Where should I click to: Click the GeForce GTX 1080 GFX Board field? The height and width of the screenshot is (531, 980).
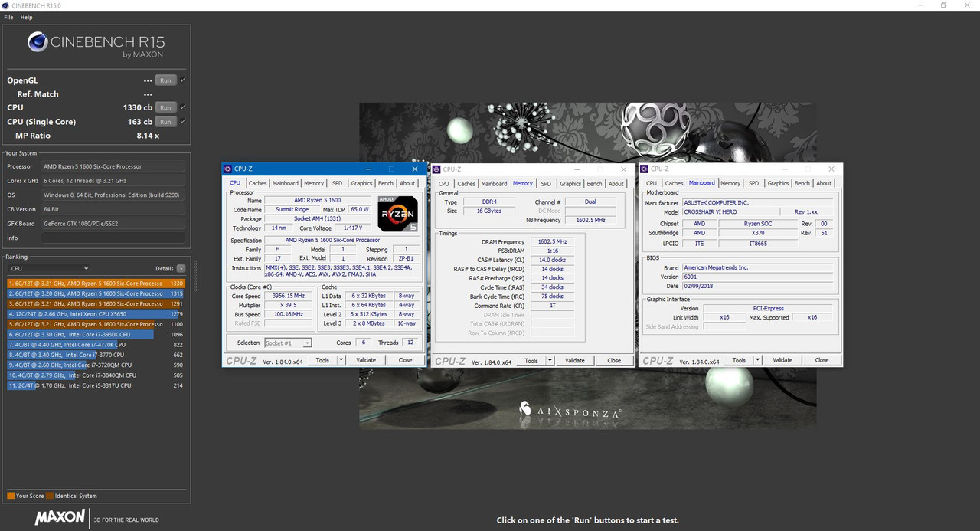[113, 223]
